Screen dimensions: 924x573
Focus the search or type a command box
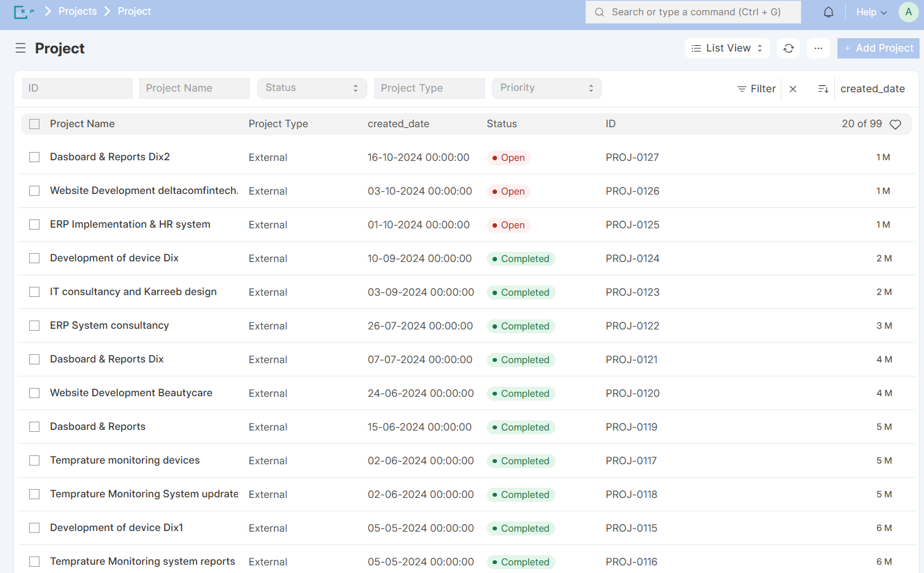click(693, 12)
